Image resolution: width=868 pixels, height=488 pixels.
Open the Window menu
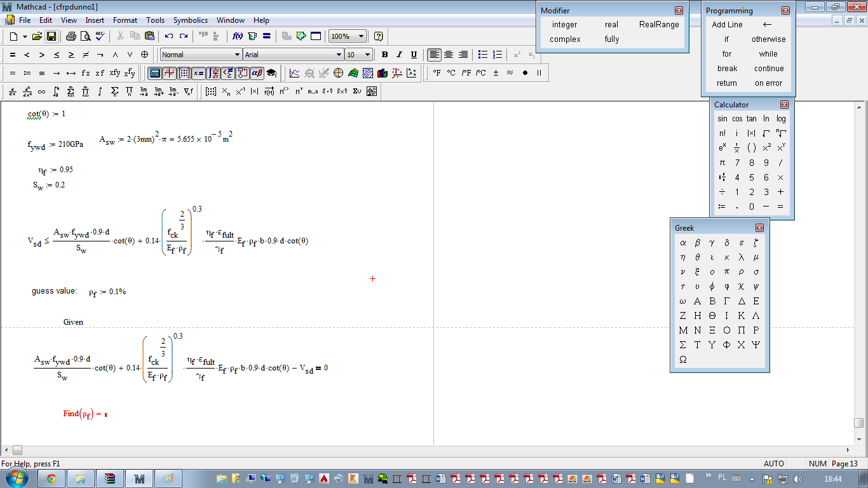click(231, 20)
